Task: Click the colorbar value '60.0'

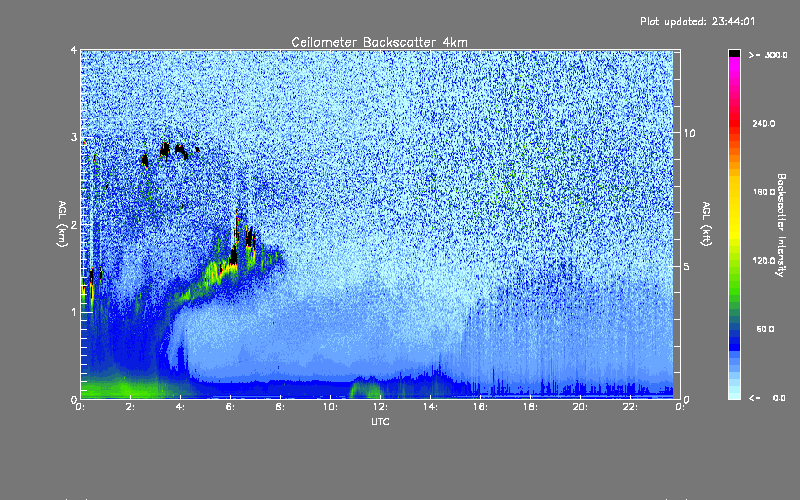Action: pyautogui.click(x=765, y=329)
